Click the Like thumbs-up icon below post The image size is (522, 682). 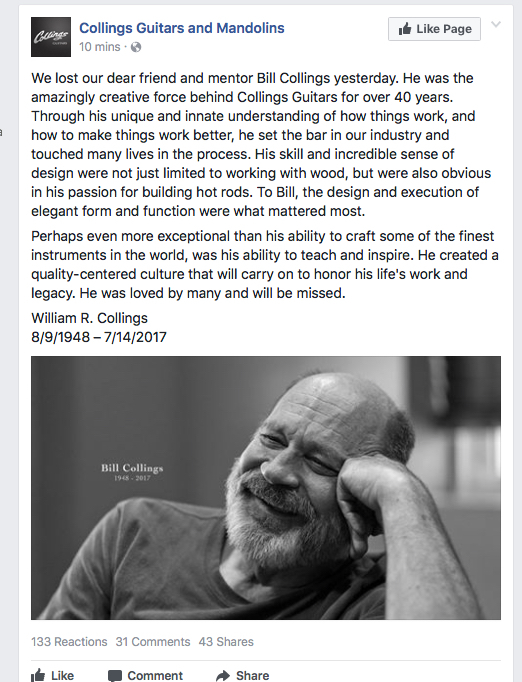pyautogui.click(x=38, y=675)
